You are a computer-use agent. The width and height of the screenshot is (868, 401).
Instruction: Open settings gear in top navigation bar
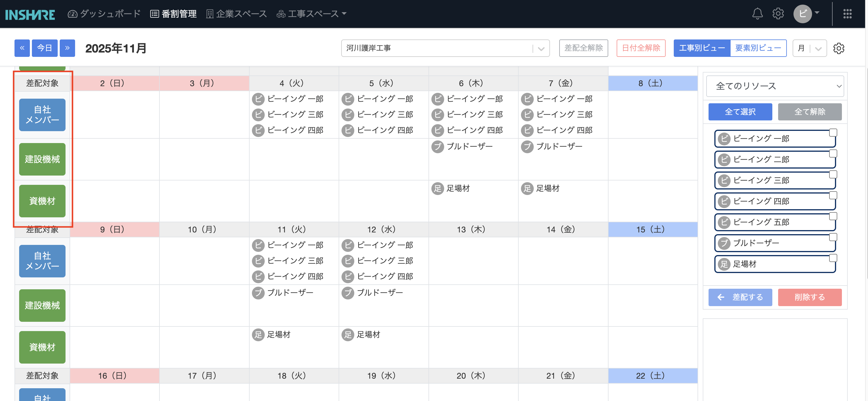778,14
